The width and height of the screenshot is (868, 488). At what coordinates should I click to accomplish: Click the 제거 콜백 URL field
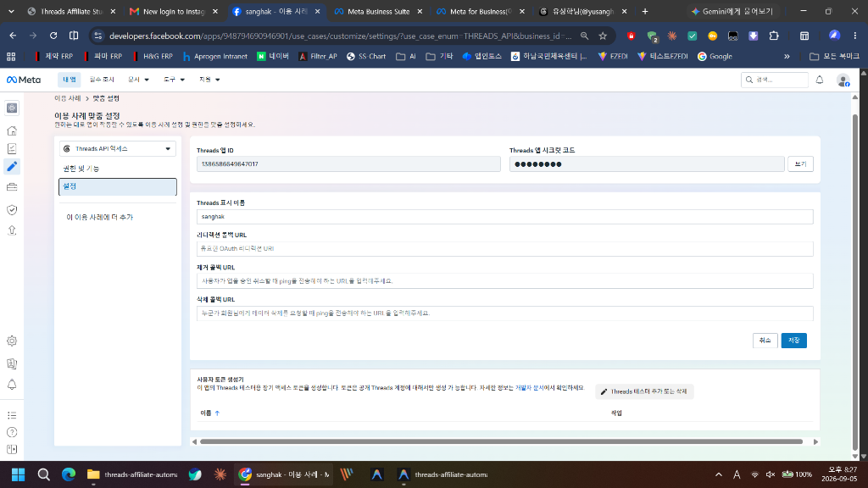[x=505, y=280]
